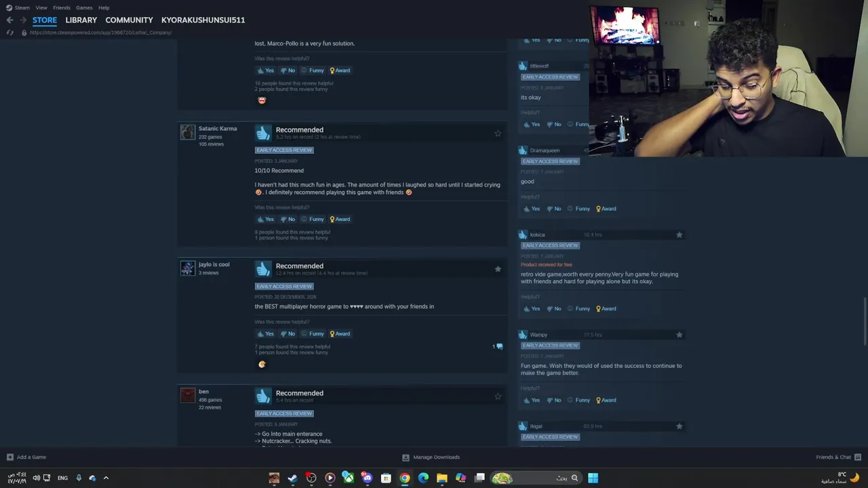Open the View menu

pyautogui.click(x=41, y=7)
